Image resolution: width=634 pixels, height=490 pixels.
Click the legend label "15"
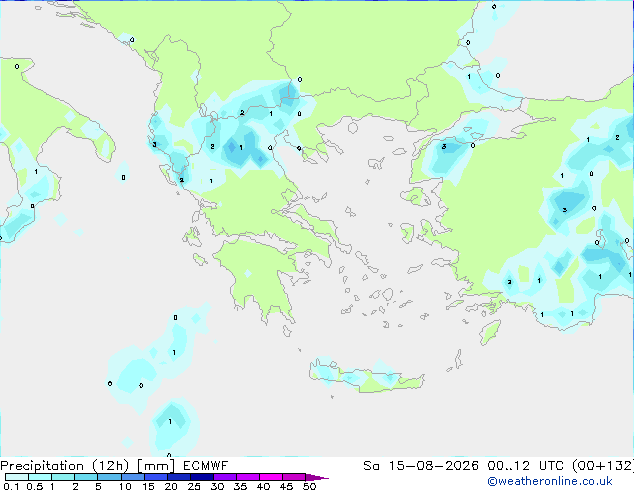(x=148, y=486)
